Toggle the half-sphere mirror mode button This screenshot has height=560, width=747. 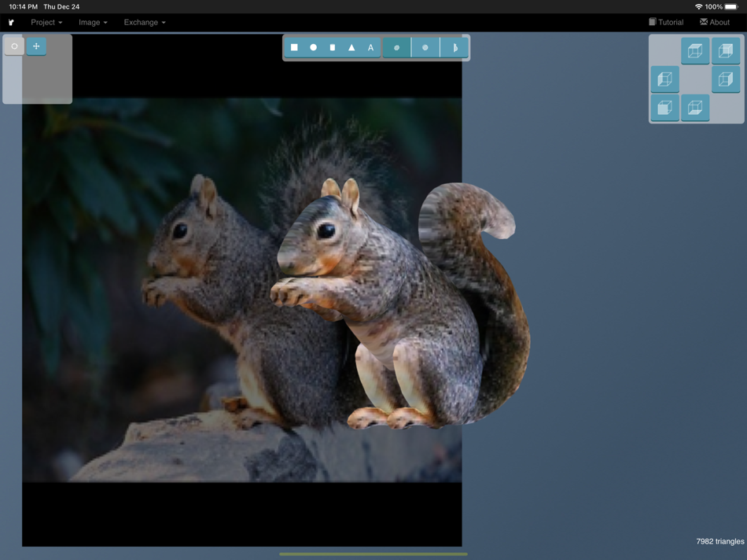454,47
